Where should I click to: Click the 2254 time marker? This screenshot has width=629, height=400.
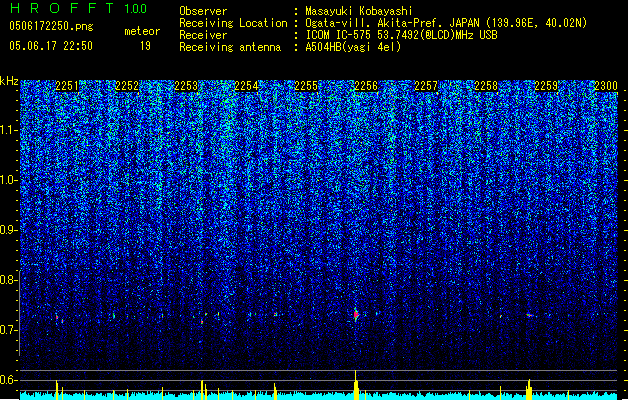click(x=246, y=86)
